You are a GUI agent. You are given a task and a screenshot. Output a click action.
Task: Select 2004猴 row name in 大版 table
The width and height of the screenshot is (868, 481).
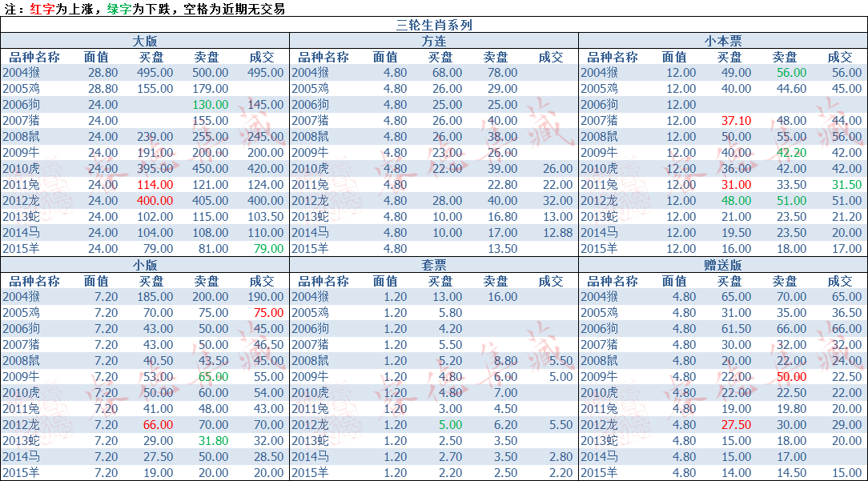(x=22, y=73)
